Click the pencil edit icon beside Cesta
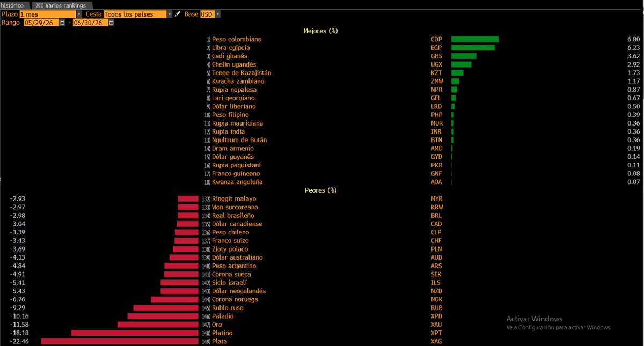644x346 pixels. coord(178,14)
